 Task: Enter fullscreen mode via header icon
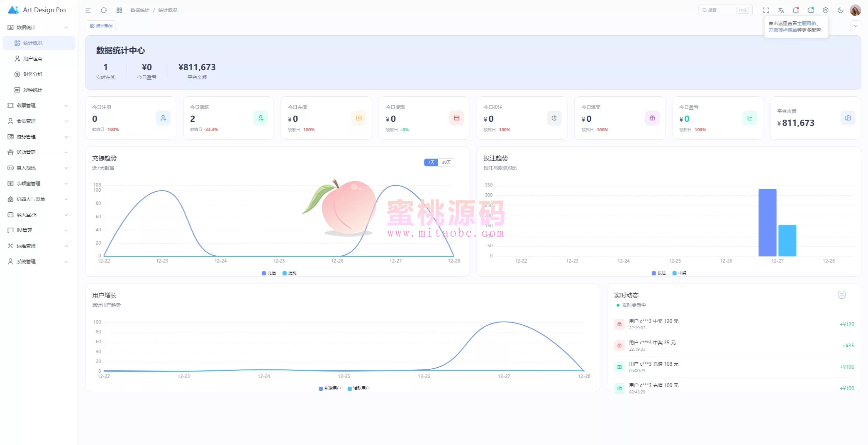tap(766, 10)
